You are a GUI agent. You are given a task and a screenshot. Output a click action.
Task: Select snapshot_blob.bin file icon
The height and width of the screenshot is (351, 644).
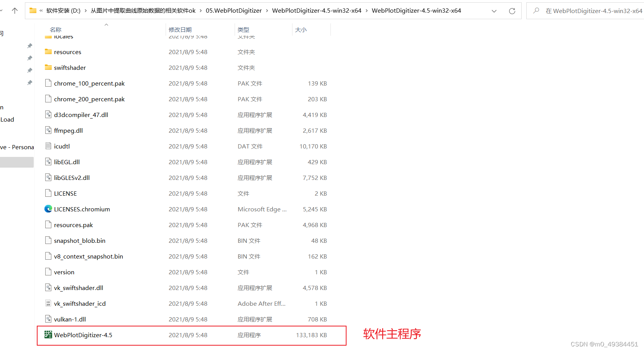[x=48, y=241]
